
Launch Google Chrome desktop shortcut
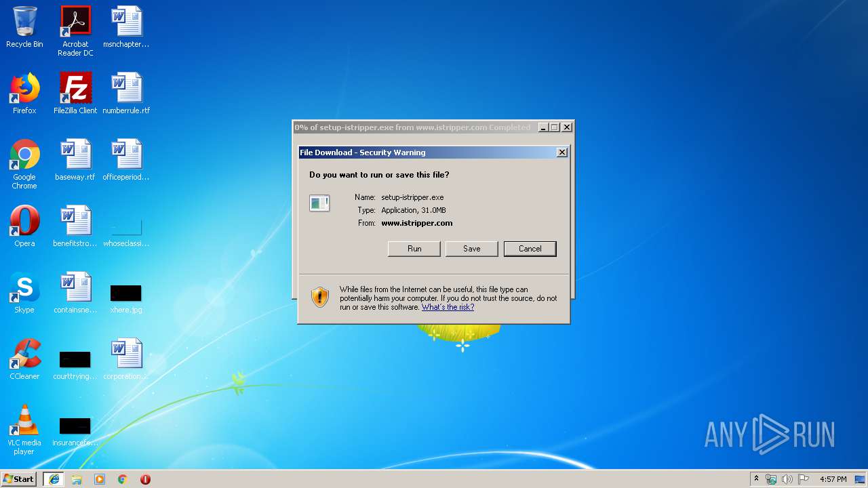coord(24,165)
